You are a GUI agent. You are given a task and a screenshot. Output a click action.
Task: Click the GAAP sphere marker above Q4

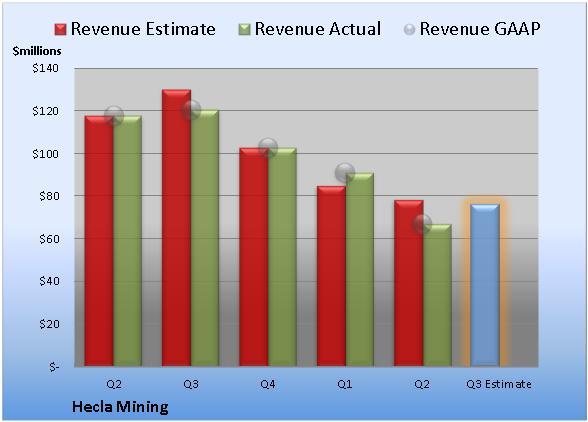point(268,148)
